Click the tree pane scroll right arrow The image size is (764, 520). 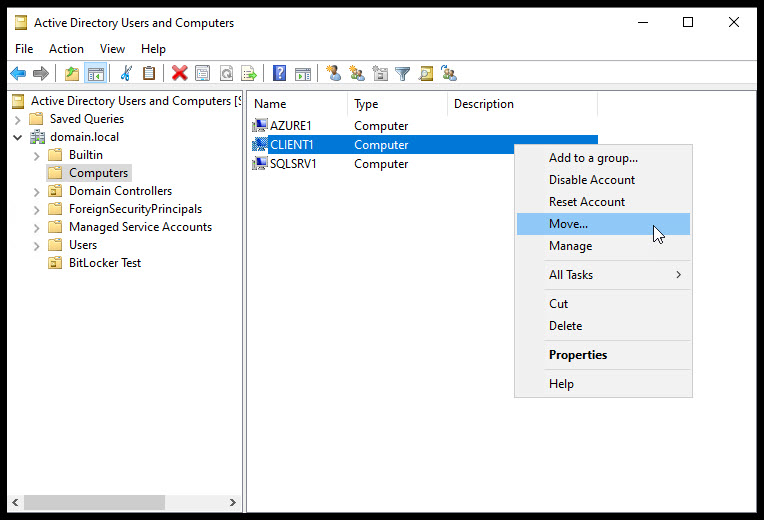tap(232, 502)
